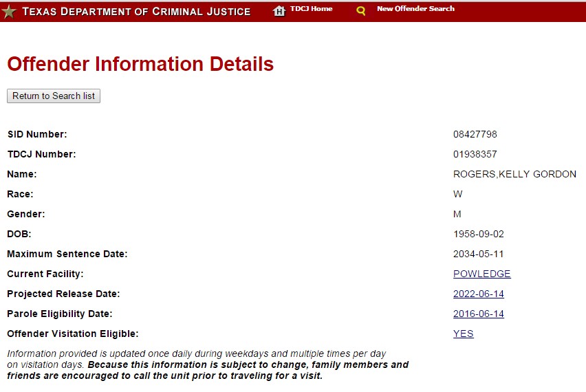The height and width of the screenshot is (392, 586).
Task: Click the DOB value 1958-09-02
Action: 479,235
